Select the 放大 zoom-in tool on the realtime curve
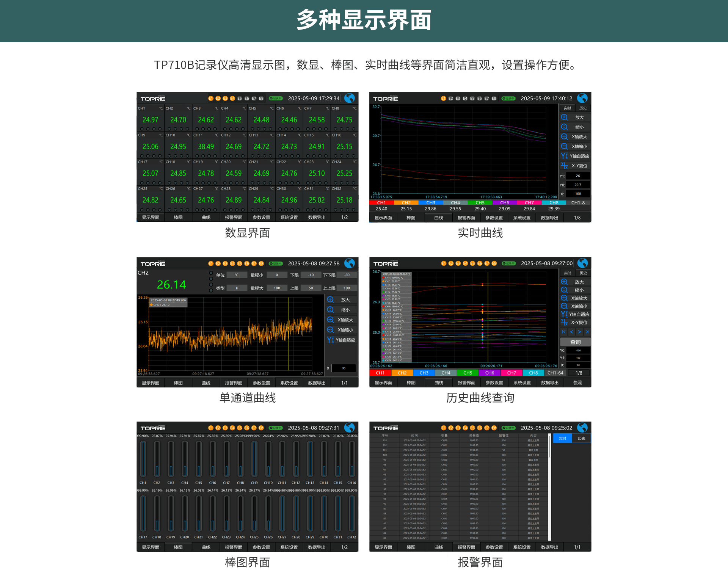The image size is (728, 588). coord(575,117)
